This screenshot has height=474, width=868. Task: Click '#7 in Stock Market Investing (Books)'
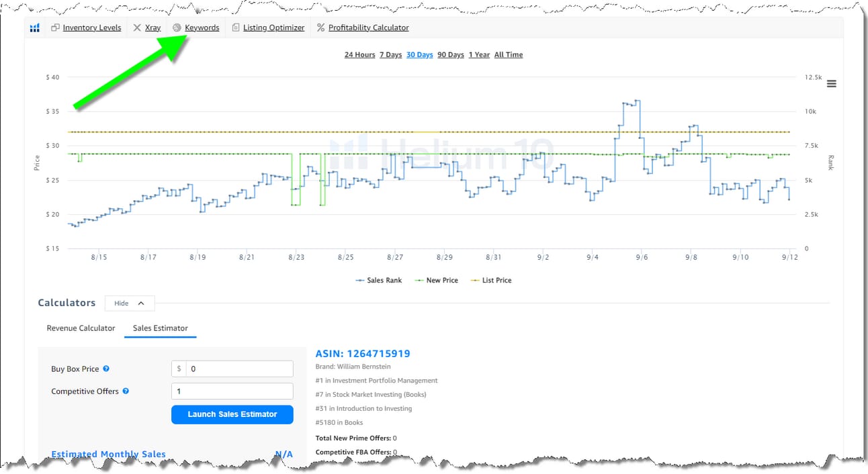click(371, 394)
